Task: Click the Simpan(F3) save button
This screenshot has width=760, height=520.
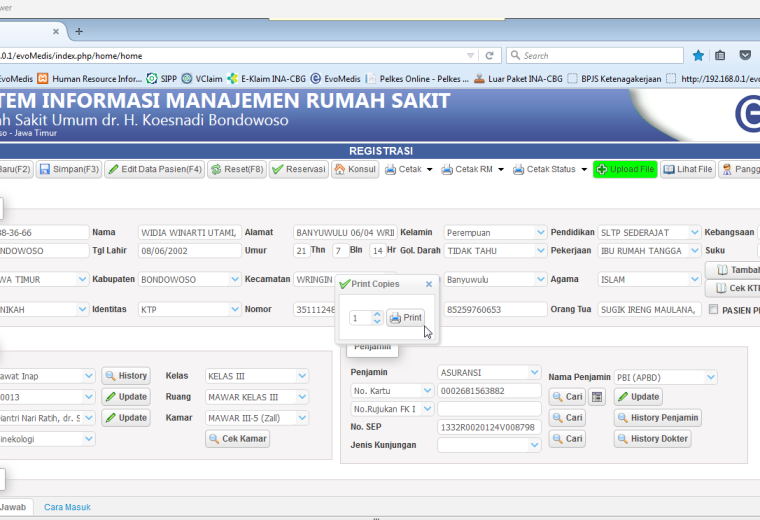Action: [x=69, y=169]
